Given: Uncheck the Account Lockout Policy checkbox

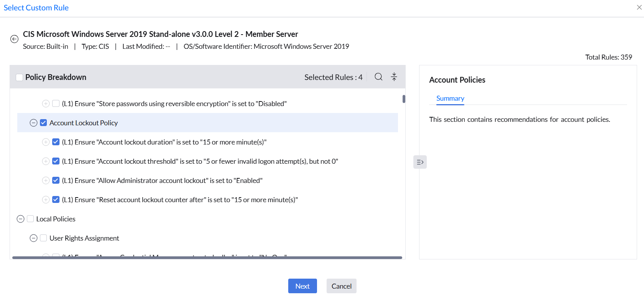Looking at the screenshot, I should tap(43, 123).
